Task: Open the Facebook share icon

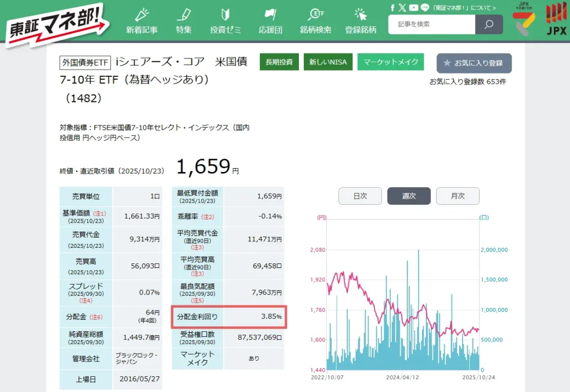Action: point(392,8)
